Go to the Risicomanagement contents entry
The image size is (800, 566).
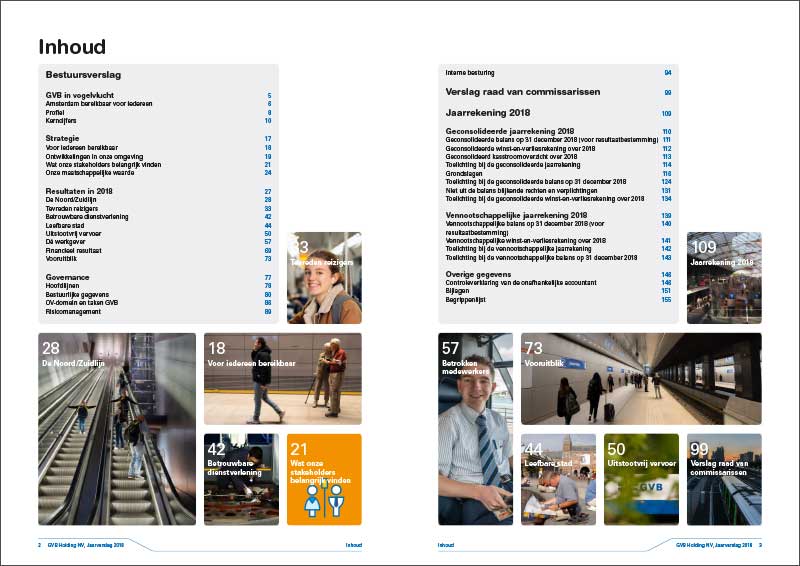point(75,311)
